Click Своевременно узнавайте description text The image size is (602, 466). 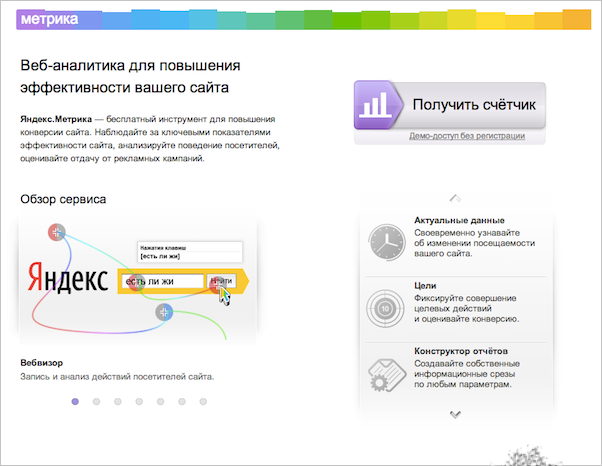(x=475, y=243)
